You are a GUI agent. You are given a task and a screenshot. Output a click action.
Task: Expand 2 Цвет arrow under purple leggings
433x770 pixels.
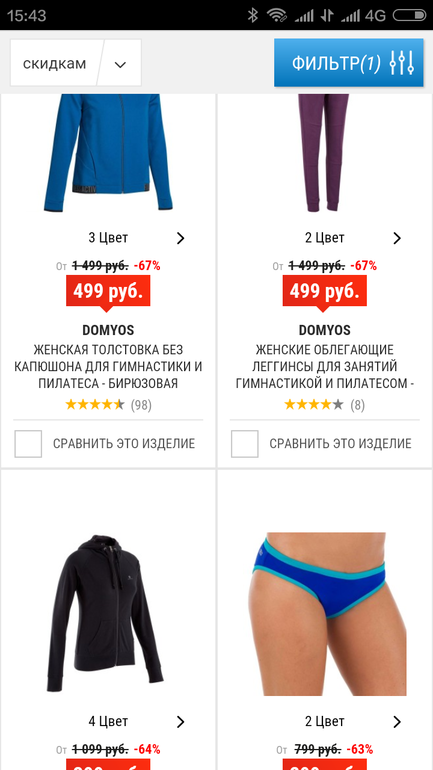click(397, 238)
